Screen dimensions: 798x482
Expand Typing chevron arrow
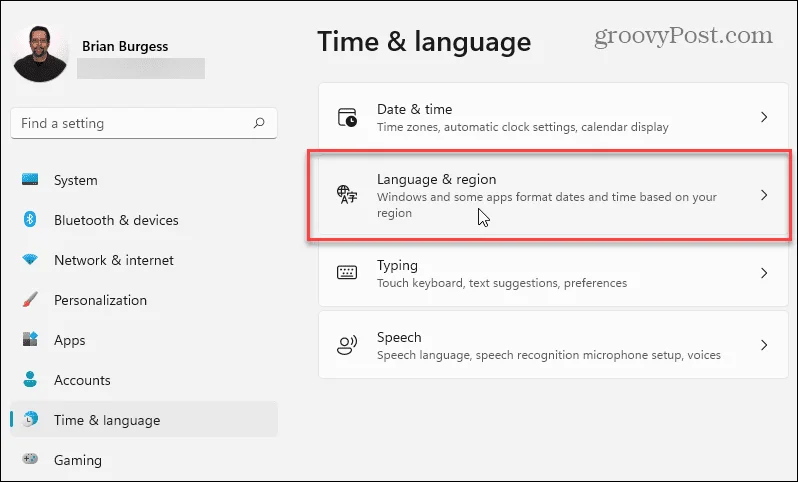(764, 273)
